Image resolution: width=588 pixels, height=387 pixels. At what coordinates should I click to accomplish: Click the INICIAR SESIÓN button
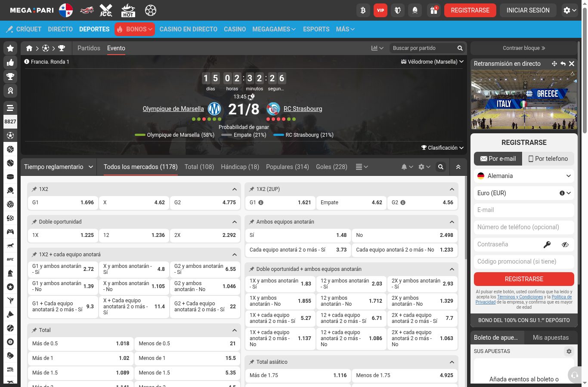pyautogui.click(x=528, y=10)
